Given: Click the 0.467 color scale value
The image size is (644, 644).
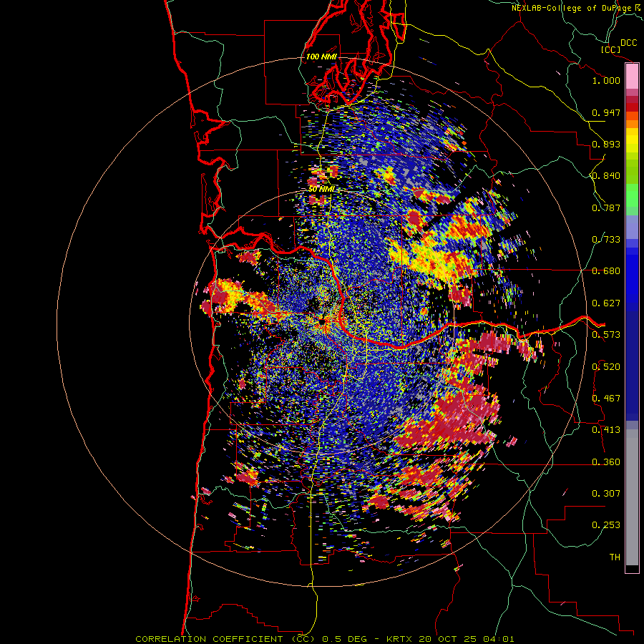Looking at the screenshot, I should [606, 399].
